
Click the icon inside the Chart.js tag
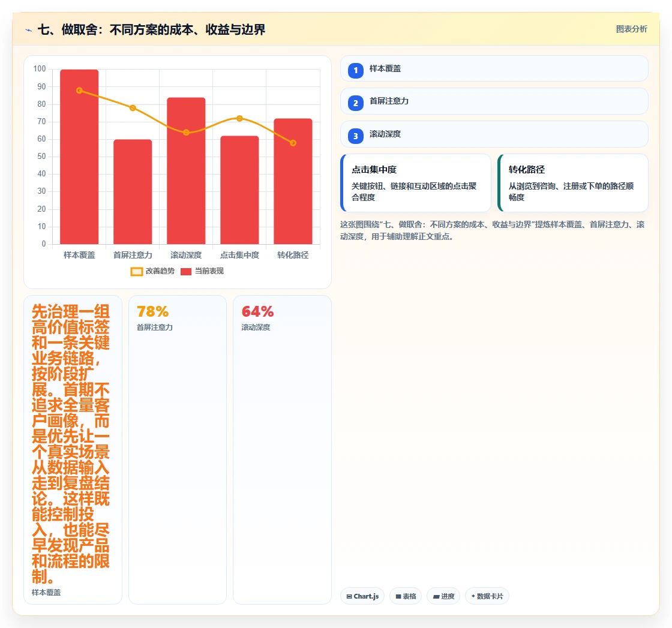[349, 596]
